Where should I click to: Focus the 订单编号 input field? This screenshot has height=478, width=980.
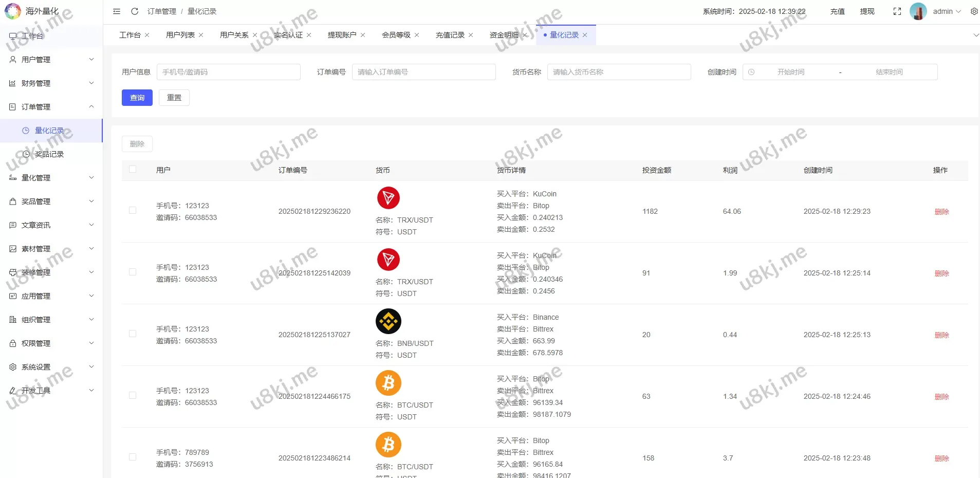click(x=423, y=72)
